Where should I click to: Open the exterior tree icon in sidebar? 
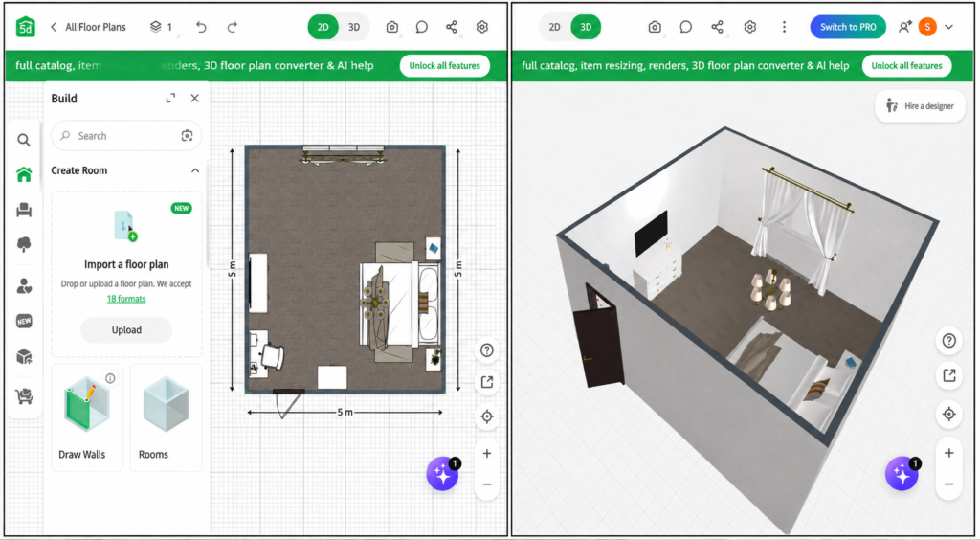click(x=24, y=244)
